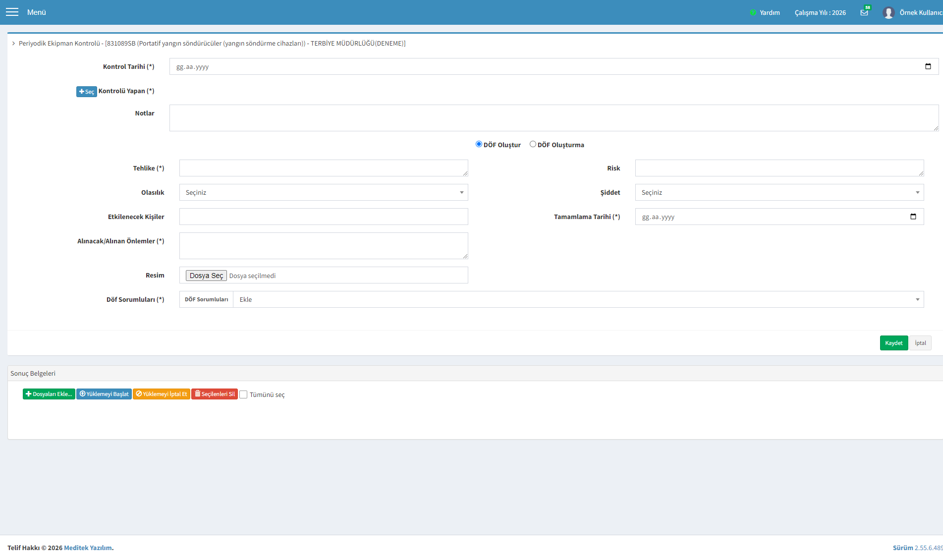The height and width of the screenshot is (560, 943).
Task: Open the Olasılık dropdown
Action: pyautogui.click(x=324, y=192)
